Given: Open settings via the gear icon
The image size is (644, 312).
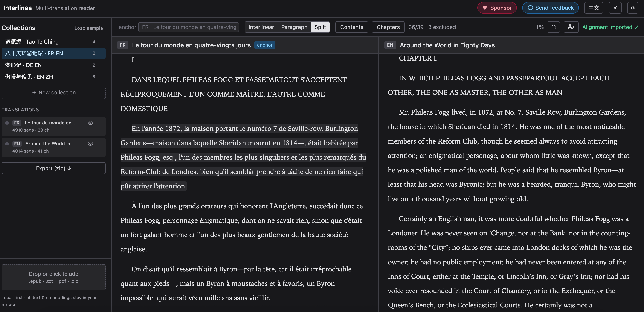Looking at the screenshot, I should [x=633, y=8].
